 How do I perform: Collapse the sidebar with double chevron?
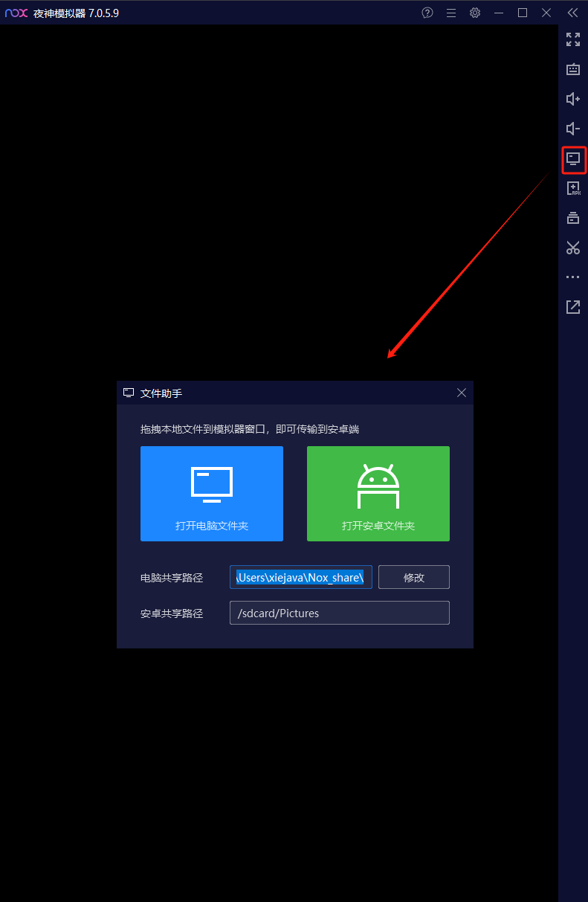[572, 13]
